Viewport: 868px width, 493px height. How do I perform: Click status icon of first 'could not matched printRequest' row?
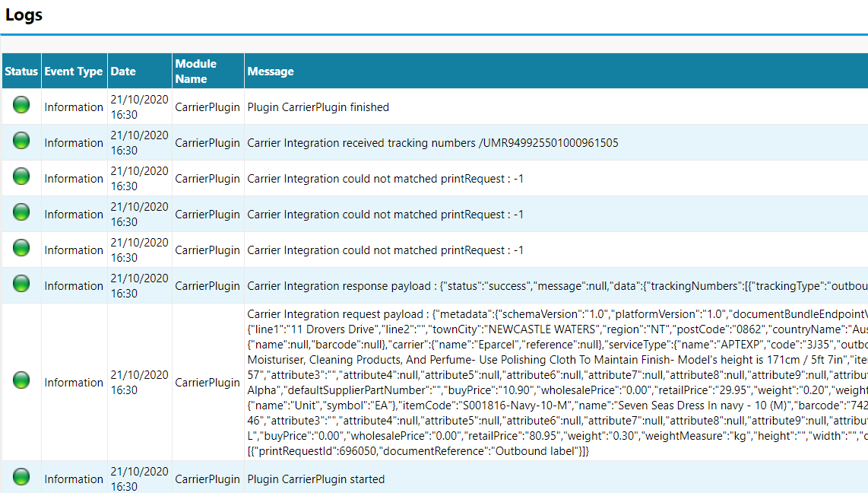21,178
